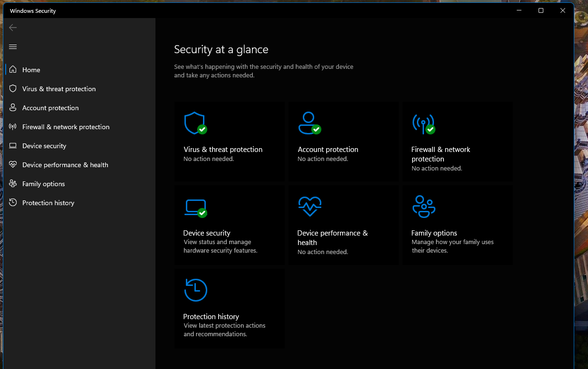This screenshot has width=588, height=369.
Task: Open the Virus & threat protection tile title
Action: 223,150
